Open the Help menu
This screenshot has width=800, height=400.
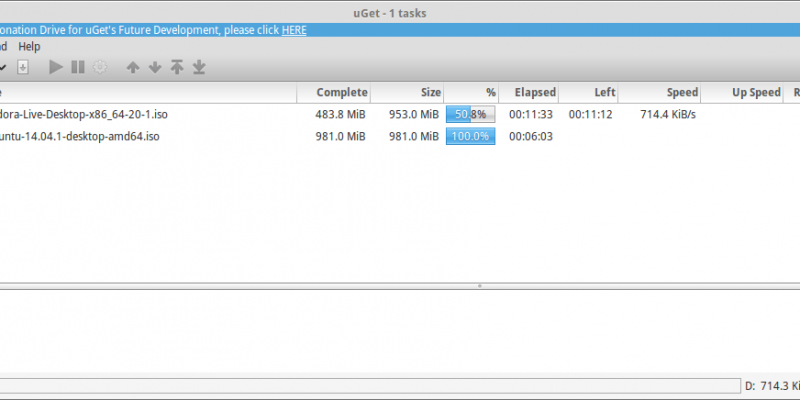(29, 46)
